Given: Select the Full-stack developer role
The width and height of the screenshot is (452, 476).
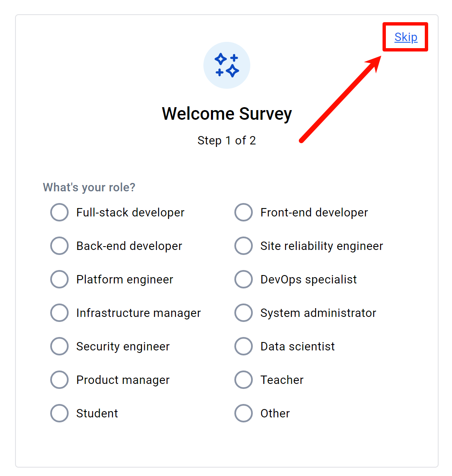Looking at the screenshot, I should tap(59, 212).
